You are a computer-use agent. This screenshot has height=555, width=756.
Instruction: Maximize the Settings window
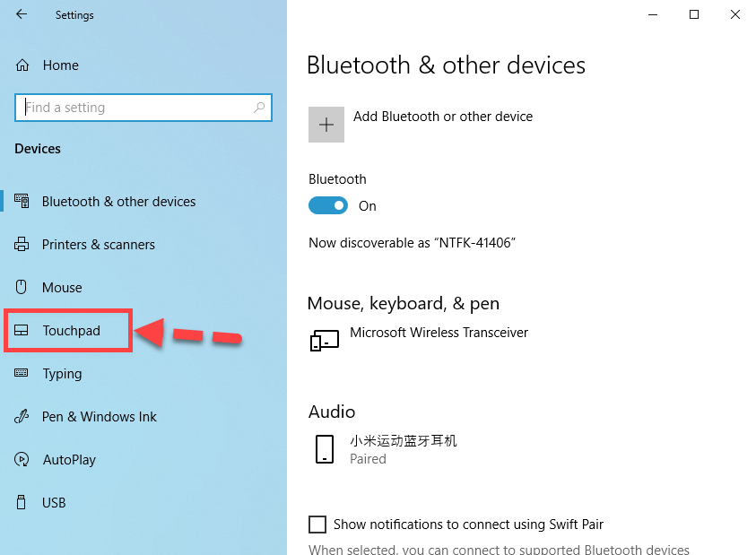pyautogui.click(x=693, y=14)
